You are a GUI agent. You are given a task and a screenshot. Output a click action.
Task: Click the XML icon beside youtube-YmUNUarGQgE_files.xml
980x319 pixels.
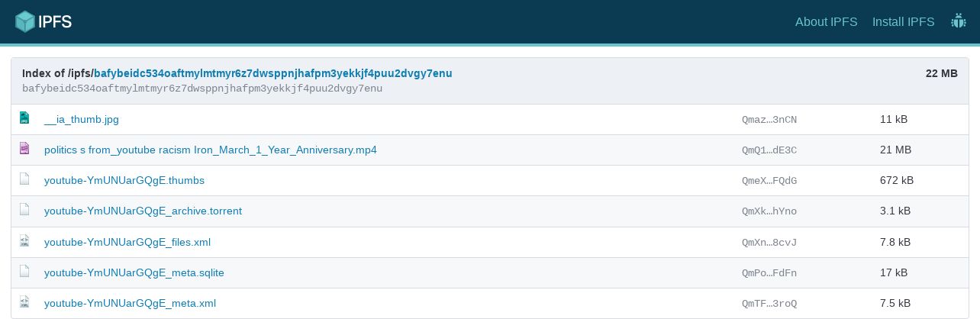tap(24, 241)
